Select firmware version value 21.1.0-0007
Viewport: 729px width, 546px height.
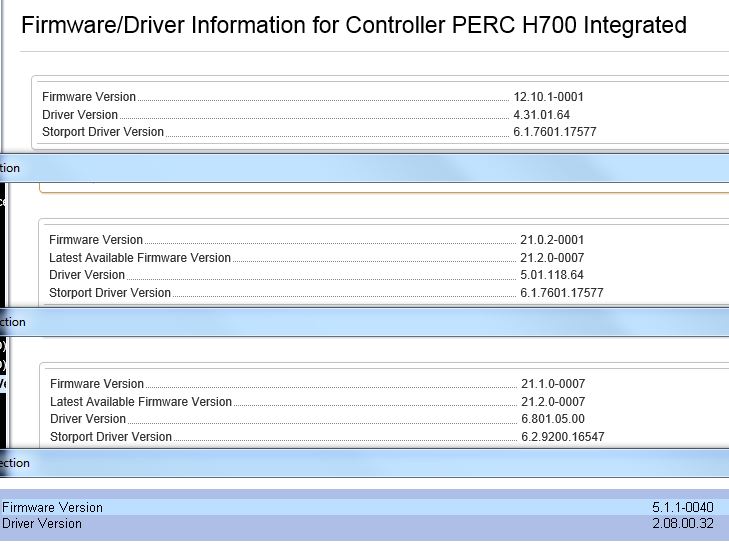[x=553, y=384]
